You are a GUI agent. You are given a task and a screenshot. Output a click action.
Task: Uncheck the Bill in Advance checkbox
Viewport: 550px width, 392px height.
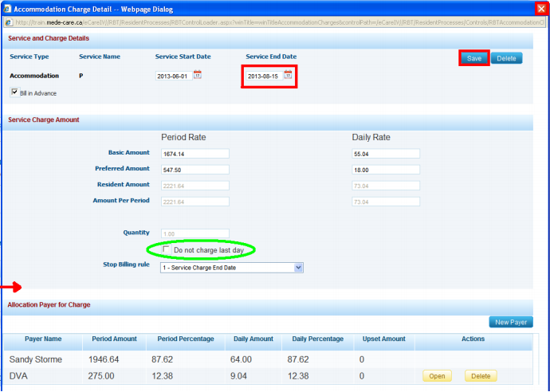click(14, 92)
